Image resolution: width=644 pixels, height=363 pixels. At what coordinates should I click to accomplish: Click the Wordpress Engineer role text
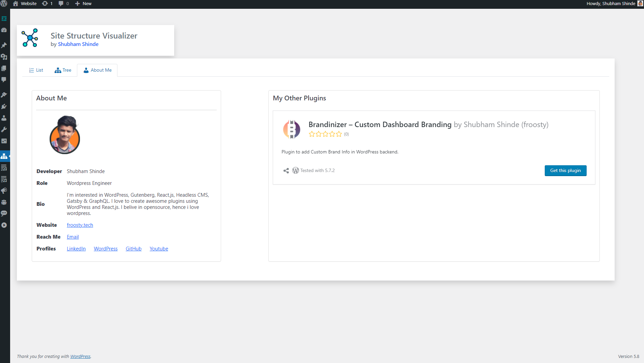89,183
